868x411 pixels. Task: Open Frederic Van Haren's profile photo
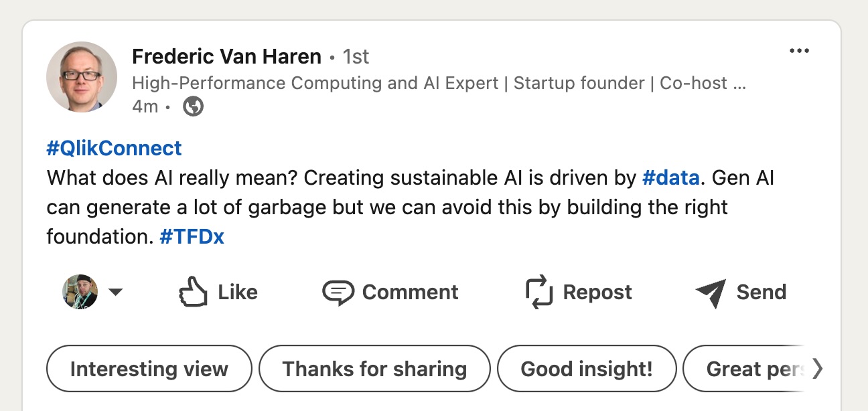point(81,76)
